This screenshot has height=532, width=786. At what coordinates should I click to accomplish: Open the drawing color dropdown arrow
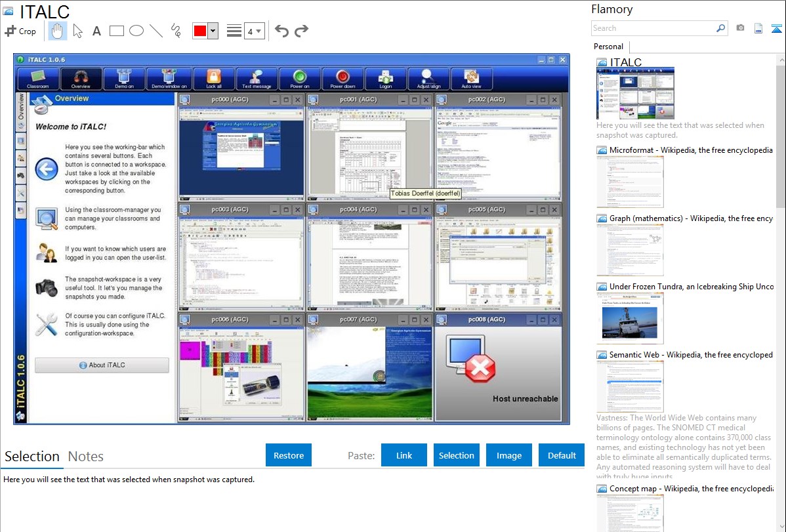pyautogui.click(x=213, y=31)
